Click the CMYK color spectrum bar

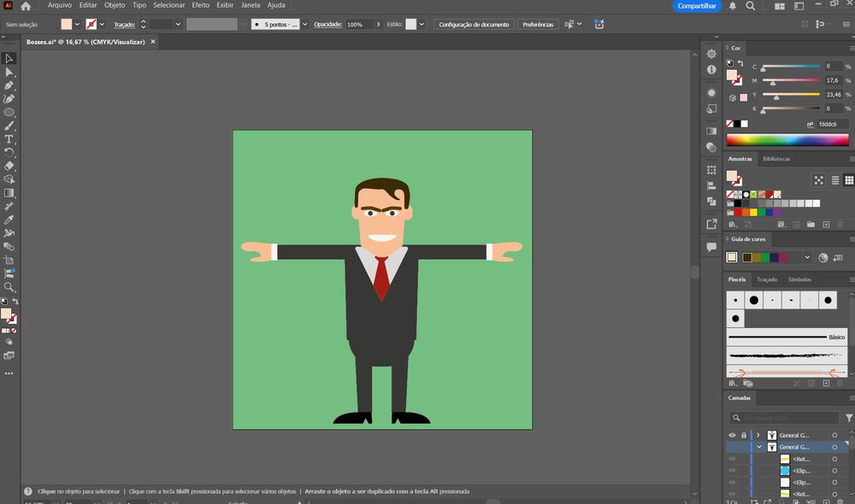pos(787,139)
